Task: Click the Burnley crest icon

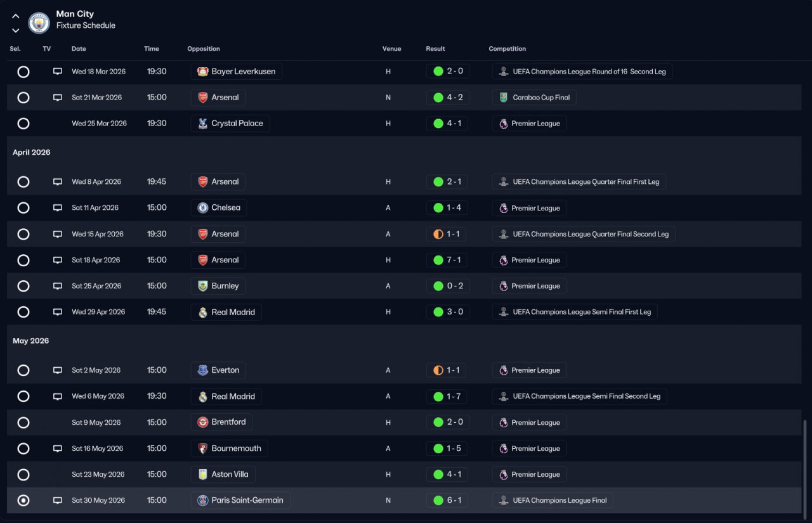Action: tap(202, 286)
